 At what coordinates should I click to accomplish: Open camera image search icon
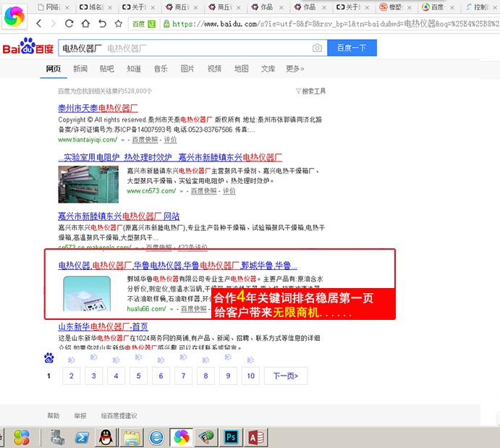(x=317, y=48)
